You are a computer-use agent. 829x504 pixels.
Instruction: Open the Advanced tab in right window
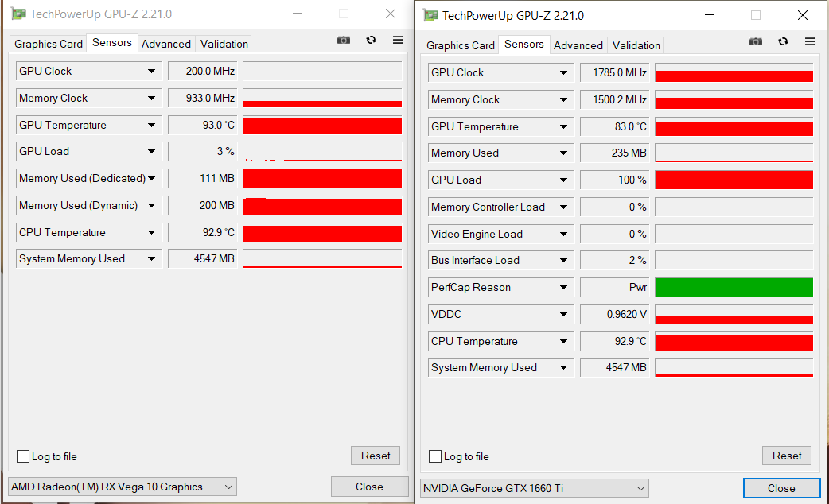click(578, 45)
